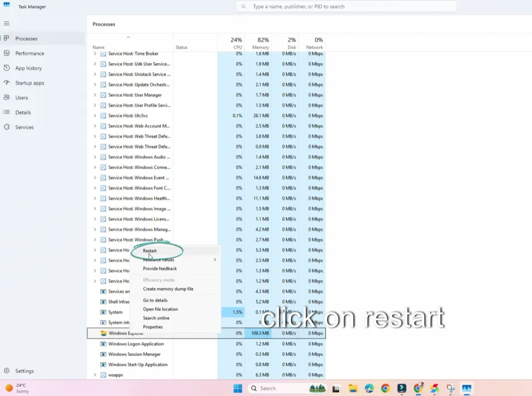Click the Details list icon
This screenshot has width=532, height=396.
[x=6, y=112]
